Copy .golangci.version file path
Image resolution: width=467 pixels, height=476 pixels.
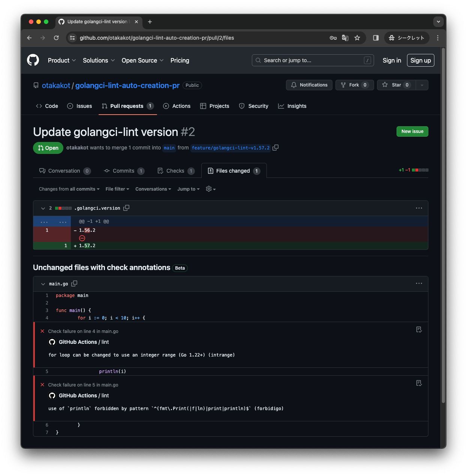click(x=126, y=208)
